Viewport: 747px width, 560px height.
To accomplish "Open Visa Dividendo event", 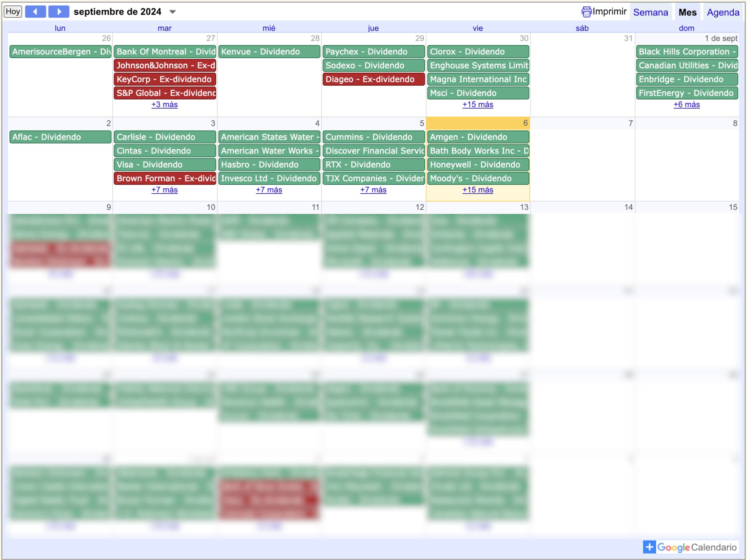I will pyautogui.click(x=165, y=164).
